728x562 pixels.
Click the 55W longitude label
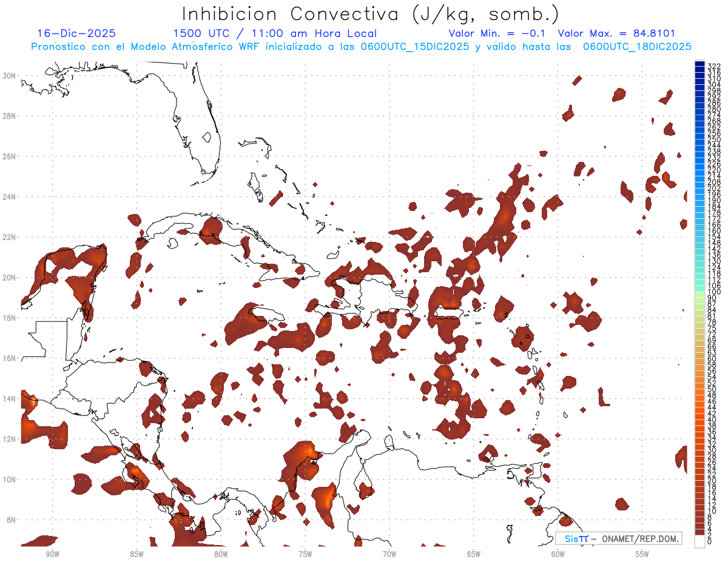(x=642, y=554)
